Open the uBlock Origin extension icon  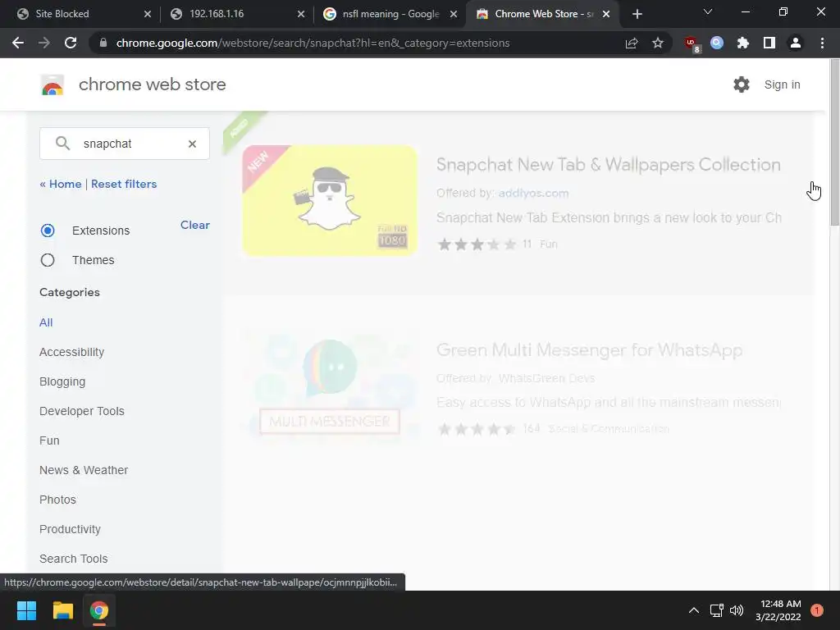[692, 44]
